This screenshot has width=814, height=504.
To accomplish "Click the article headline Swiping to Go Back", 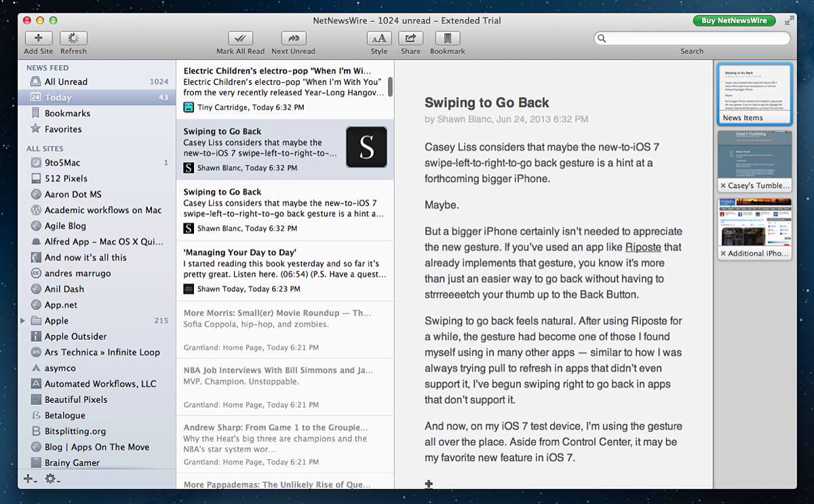I will [486, 103].
